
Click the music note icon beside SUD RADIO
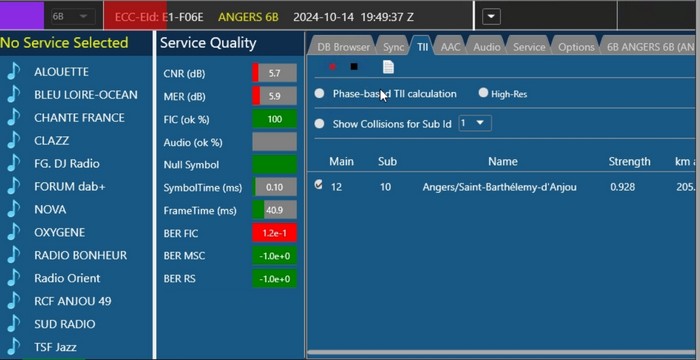click(x=13, y=324)
